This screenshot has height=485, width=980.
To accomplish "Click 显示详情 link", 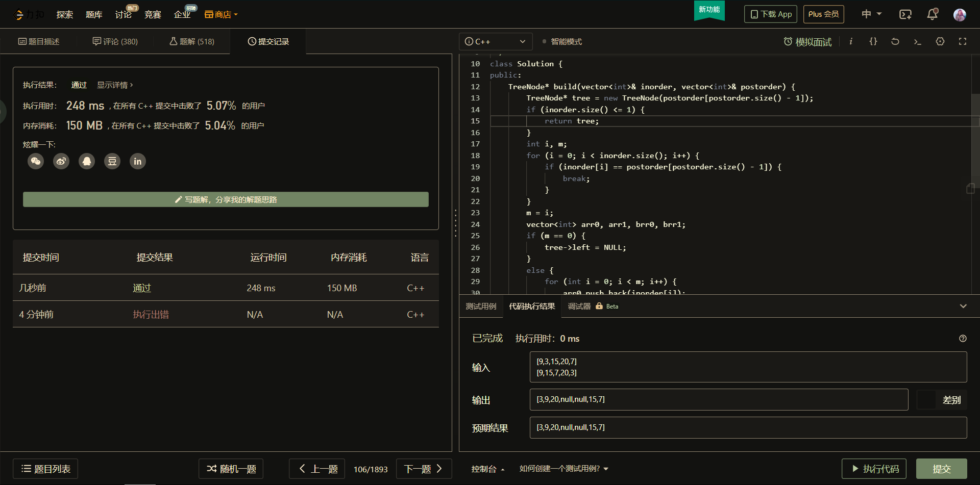I will coord(115,85).
